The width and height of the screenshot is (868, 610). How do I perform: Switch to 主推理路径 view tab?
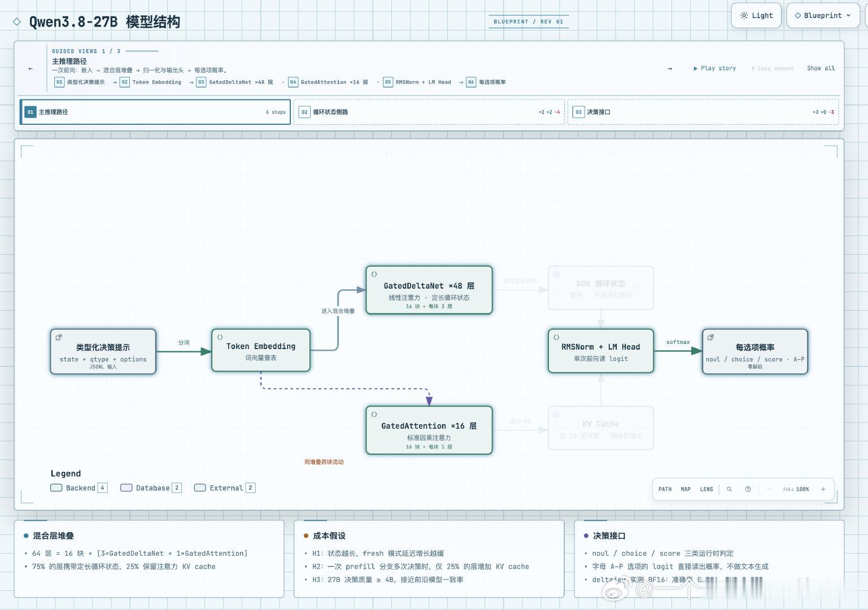tap(155, 112)
